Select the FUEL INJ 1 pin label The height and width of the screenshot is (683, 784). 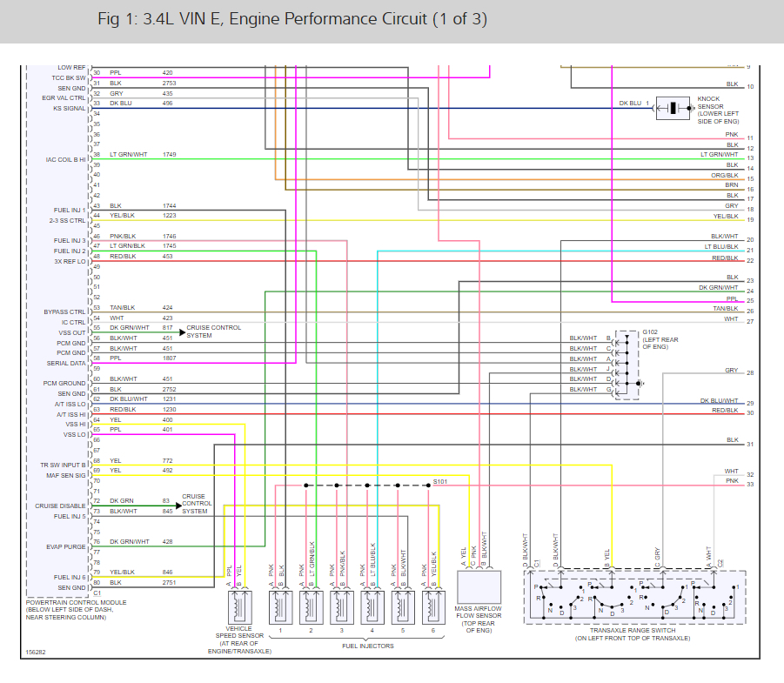click(x=70, y=210)
